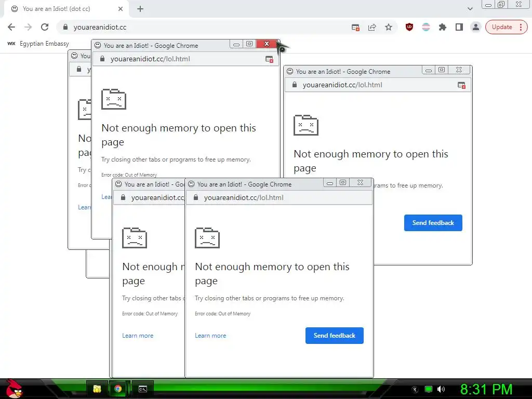532x399 pixels.
Task: Bookmark this page with the star icon
Action: (x=389, y=27)
